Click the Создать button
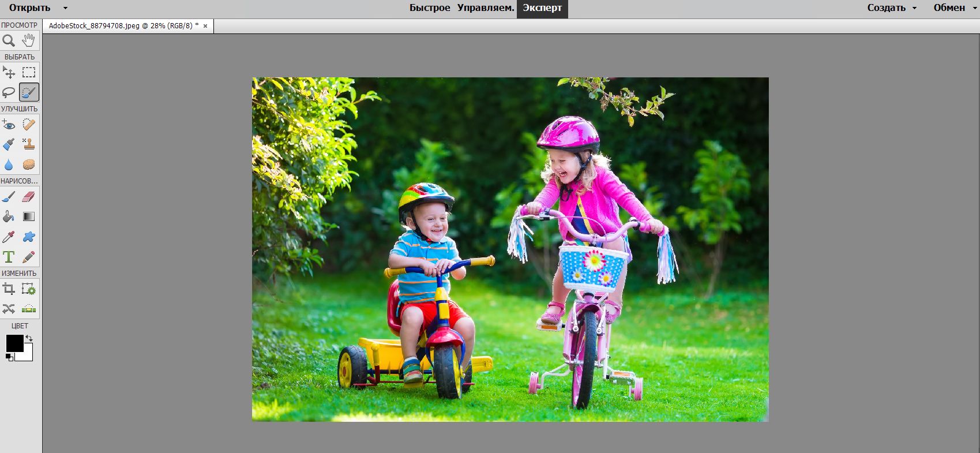The width and height of the screenshot is (980, 453). (886, 8)
